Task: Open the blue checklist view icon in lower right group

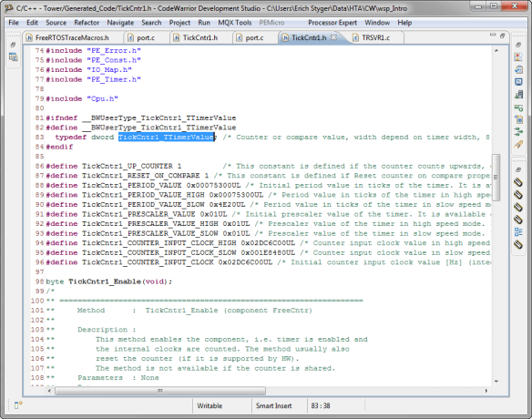Action: click(518, 231)
